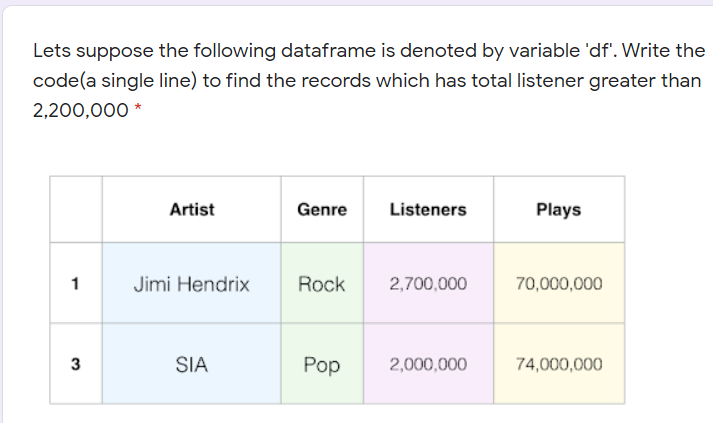Select the SIA artist cell
The height and width of the screenshot is (423, 713).
191,364
